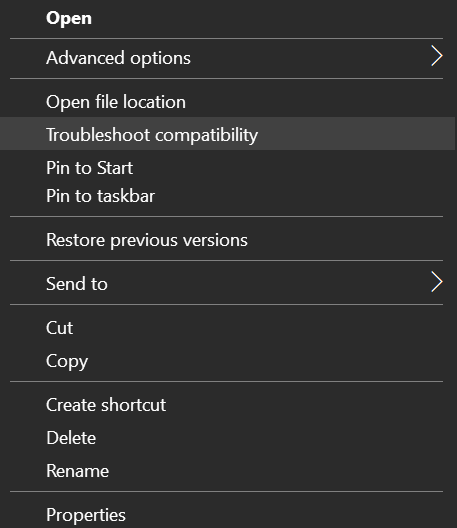Activate the bold default Open action

[228, 18]
